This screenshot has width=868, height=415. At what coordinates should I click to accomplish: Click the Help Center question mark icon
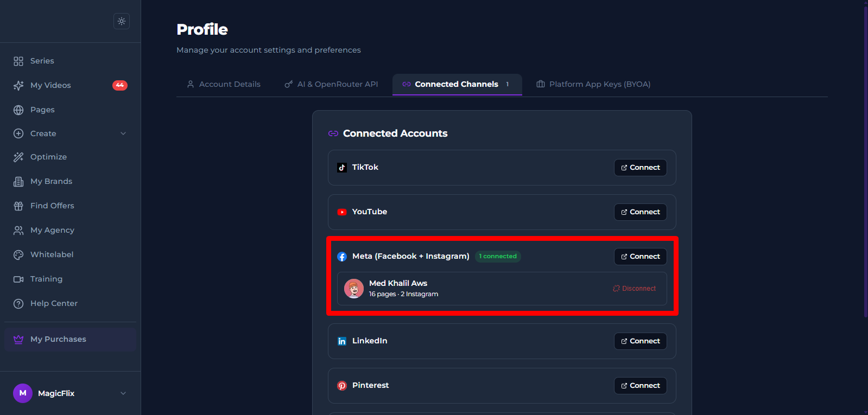18,304
